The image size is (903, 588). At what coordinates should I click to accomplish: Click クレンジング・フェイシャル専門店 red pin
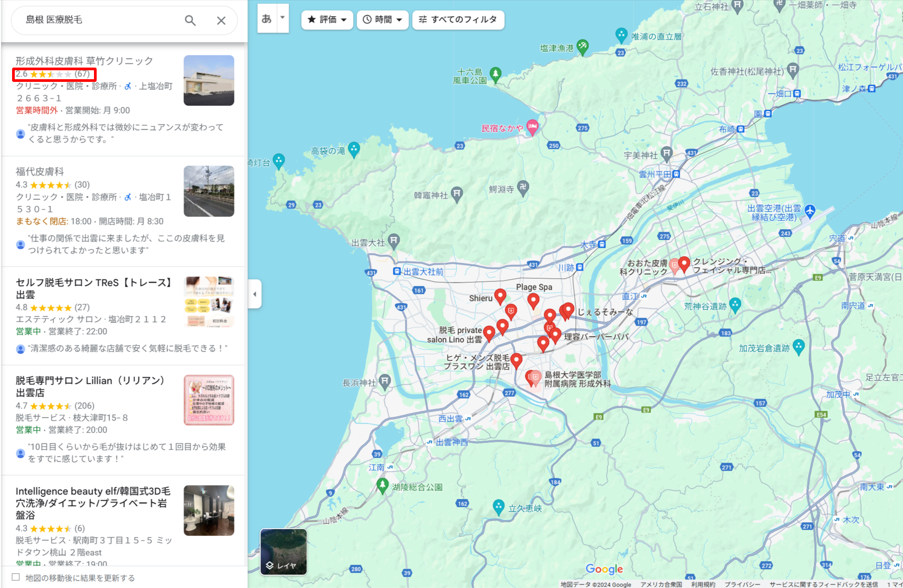684,264
